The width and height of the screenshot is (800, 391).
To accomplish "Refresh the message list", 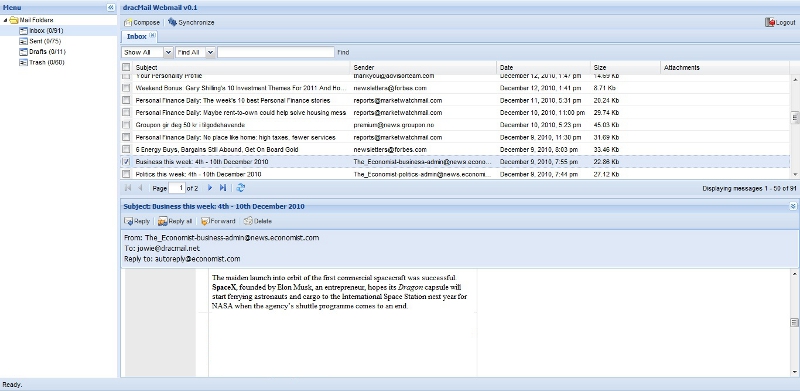I will tap(241, 188).
